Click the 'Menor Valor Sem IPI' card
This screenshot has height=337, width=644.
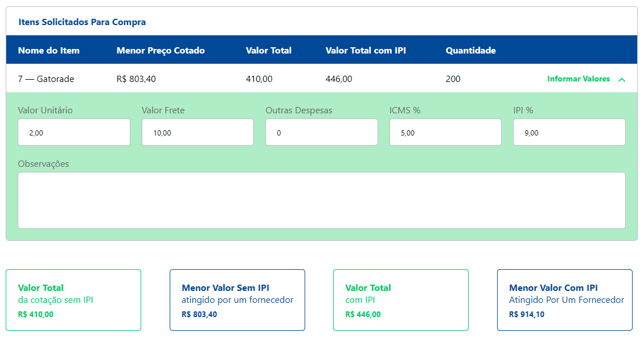(x=237, y=300)
